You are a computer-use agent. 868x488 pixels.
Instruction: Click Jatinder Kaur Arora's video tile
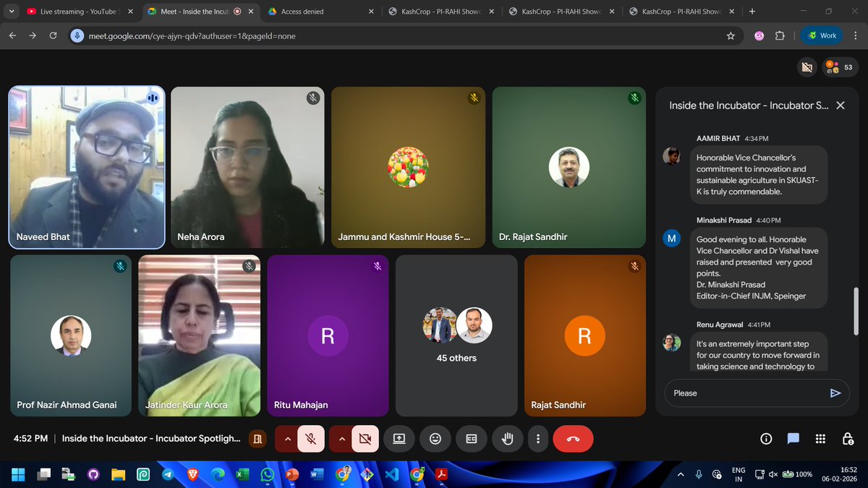pyautogui.click(x=199, y=335)
